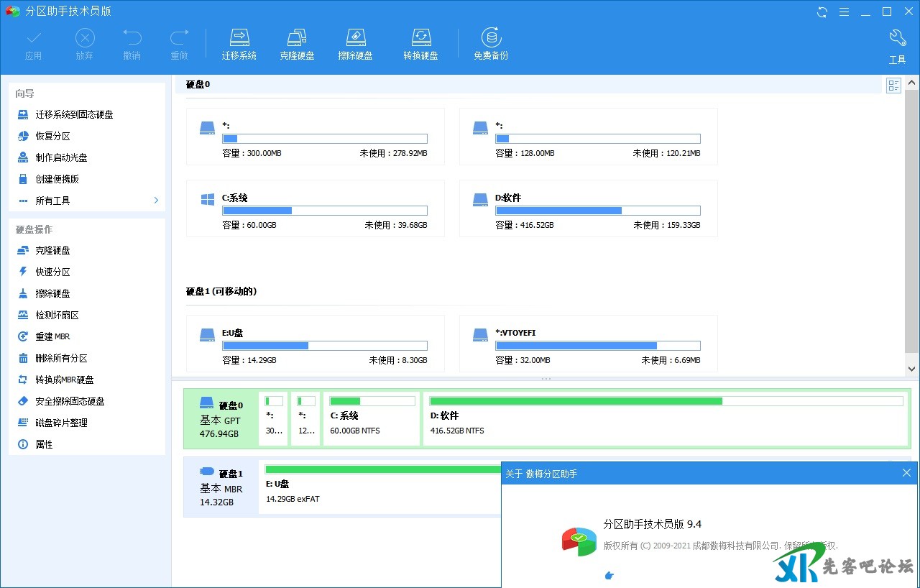Click 重建 MBR in the sidebar
The width and height of the screenshot is (920, 588).
(x=52, y=336)
